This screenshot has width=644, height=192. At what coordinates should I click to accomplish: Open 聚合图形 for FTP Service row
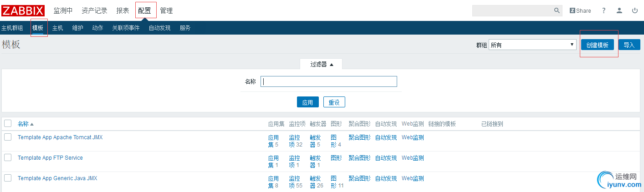[360, 158]
